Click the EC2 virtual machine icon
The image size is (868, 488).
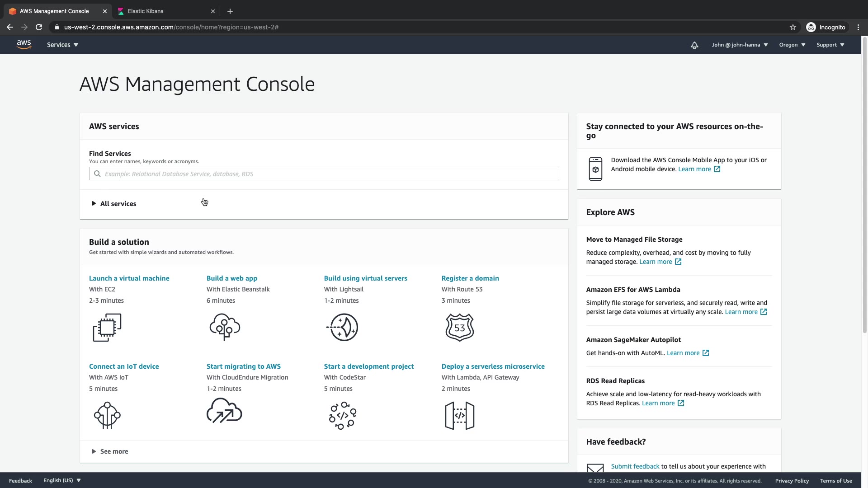(x=107, y=327)
